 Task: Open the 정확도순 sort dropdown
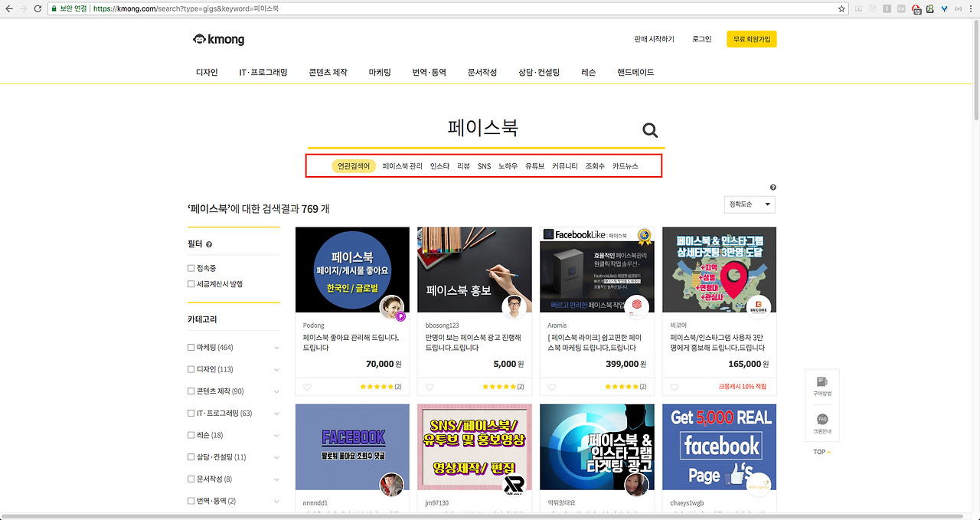pos(750,204)
